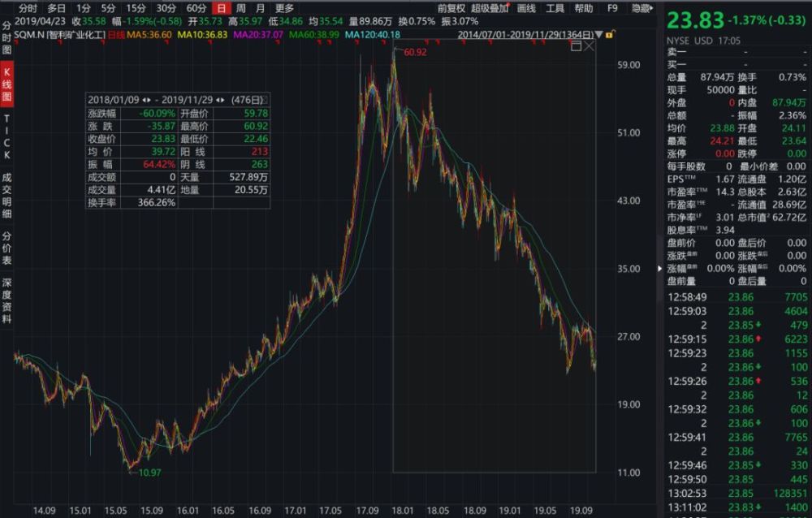Open 超级叠加 overlay option
Image resolution: width=812 pixels, height=518 pixels.
490,8
